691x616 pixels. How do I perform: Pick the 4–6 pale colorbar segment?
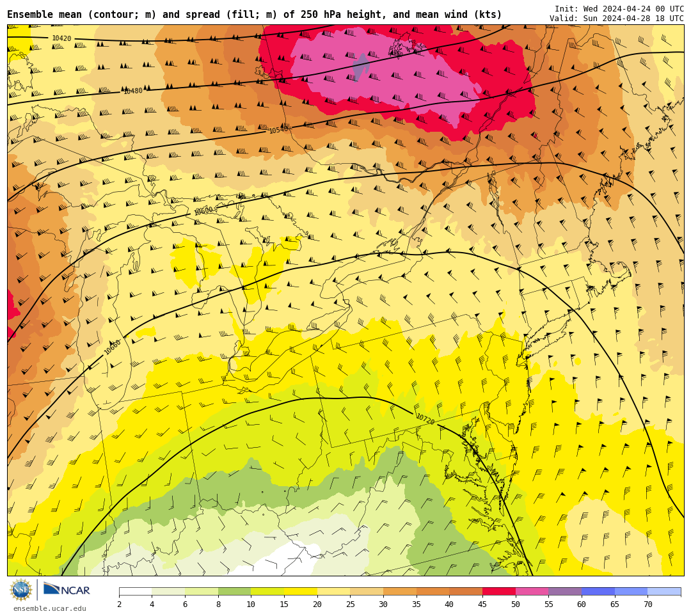click(168, 592)
